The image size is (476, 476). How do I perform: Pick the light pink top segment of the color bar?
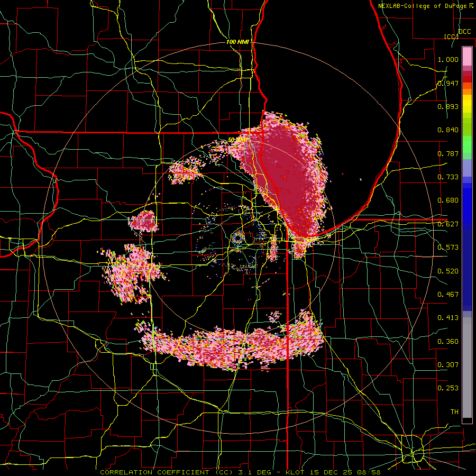467,56
